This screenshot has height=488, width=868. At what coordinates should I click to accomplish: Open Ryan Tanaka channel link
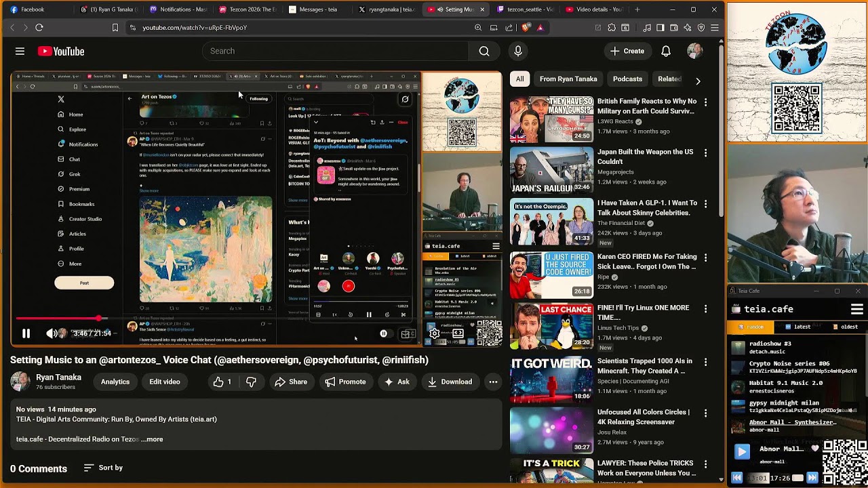58,378
